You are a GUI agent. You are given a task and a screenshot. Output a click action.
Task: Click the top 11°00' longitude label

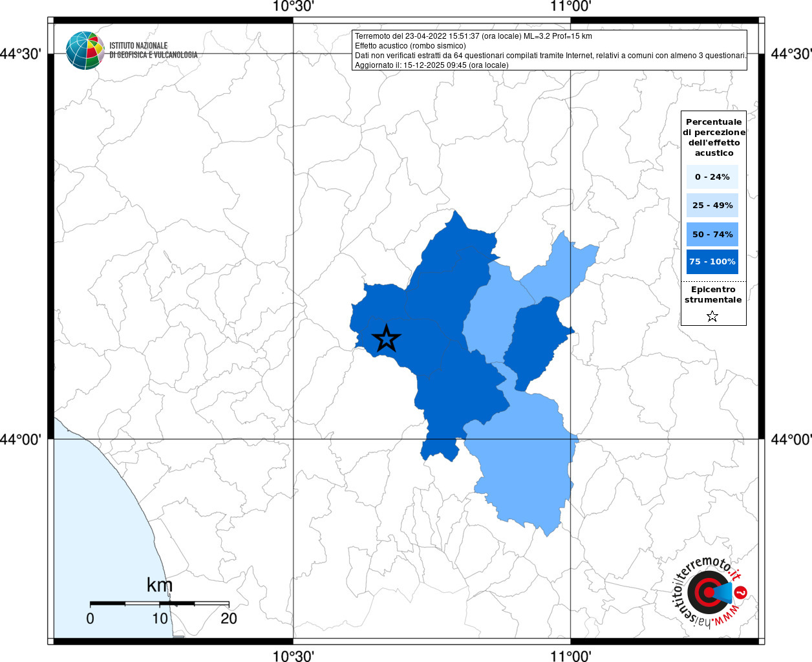coord(570,6)
